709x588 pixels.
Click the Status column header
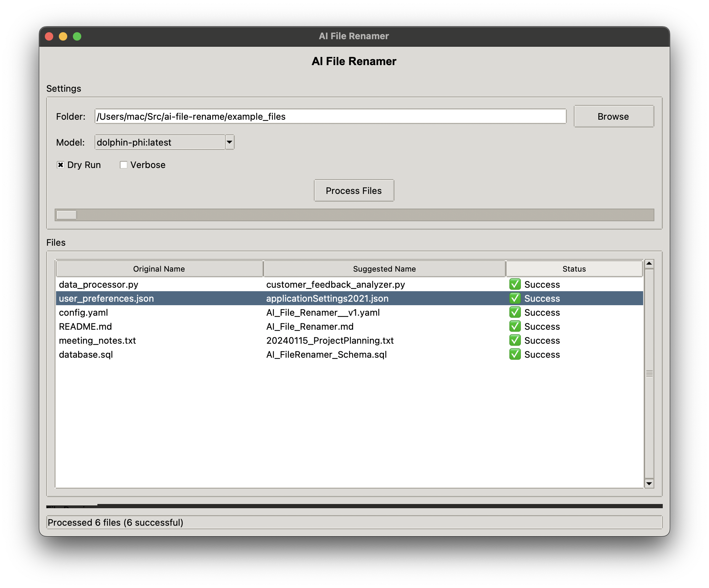pyautogui.click(x=574, y=268)
